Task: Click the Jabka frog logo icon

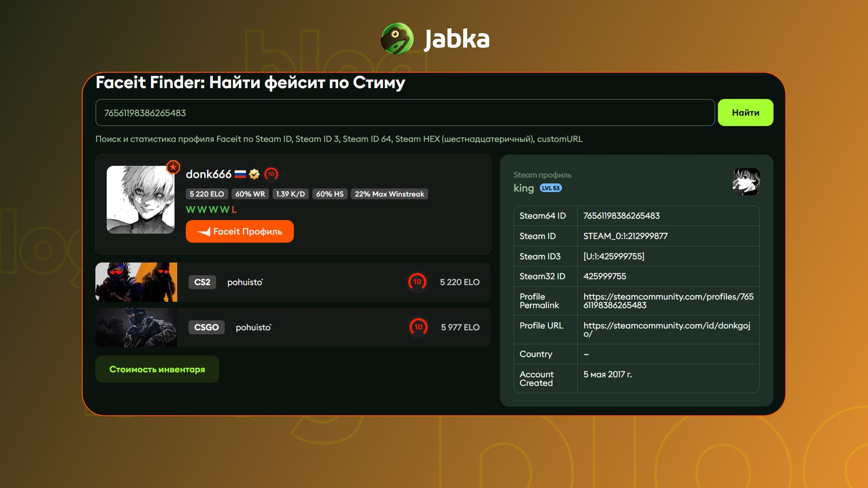Action: click(397, 39)
